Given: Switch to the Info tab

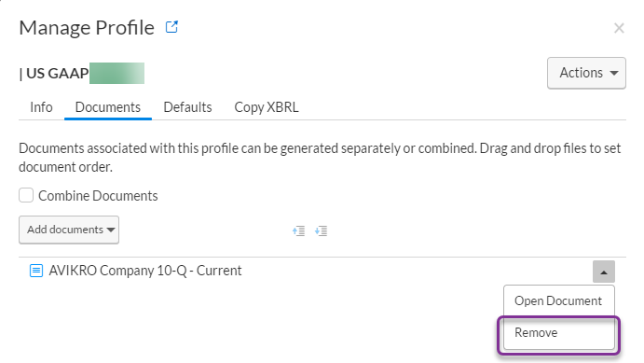Looking at the screenshot, I should coord(41,107).
